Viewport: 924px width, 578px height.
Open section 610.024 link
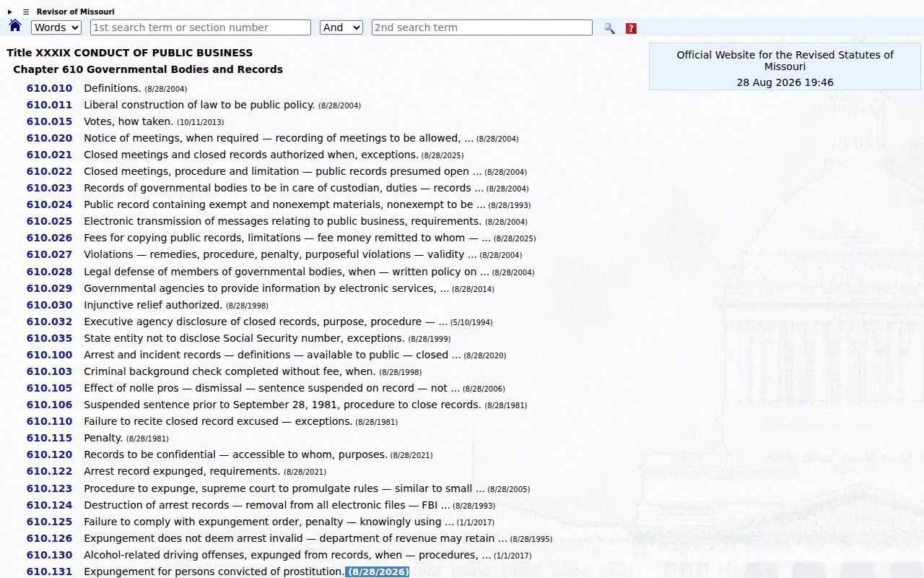pyautogui.click(x=50, y=204)
